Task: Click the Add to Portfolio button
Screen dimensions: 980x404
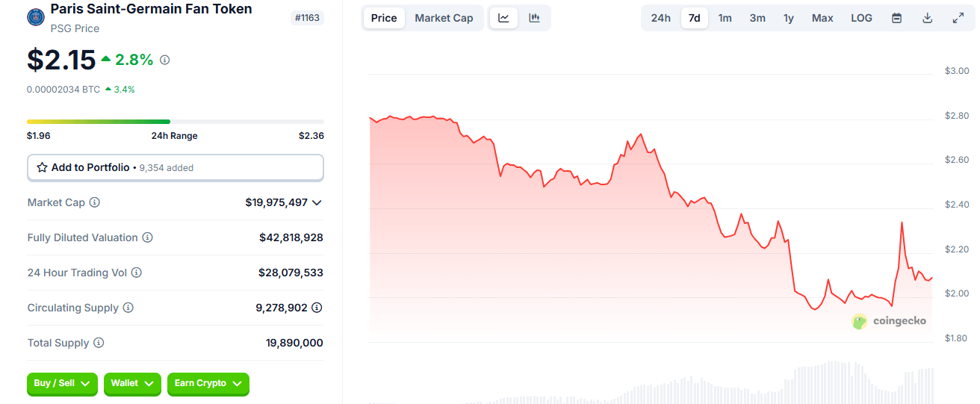Action: (175, 168)
